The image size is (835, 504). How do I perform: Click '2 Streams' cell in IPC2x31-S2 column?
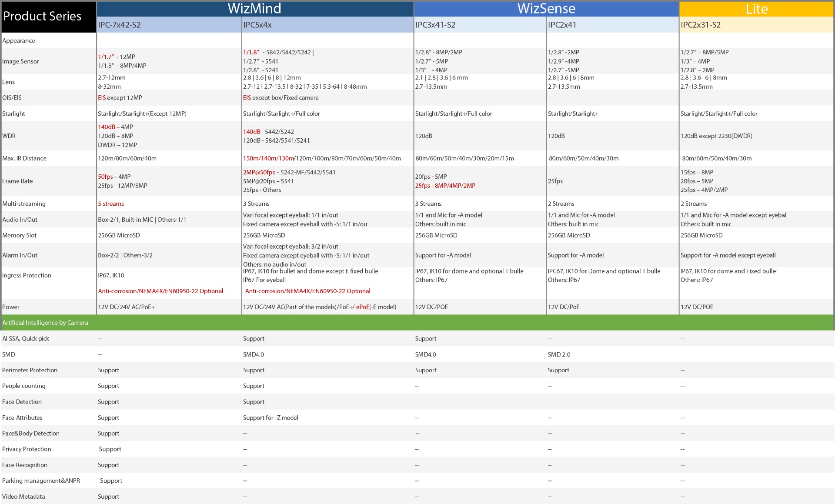pyautogui.click(x=694, y=204)
